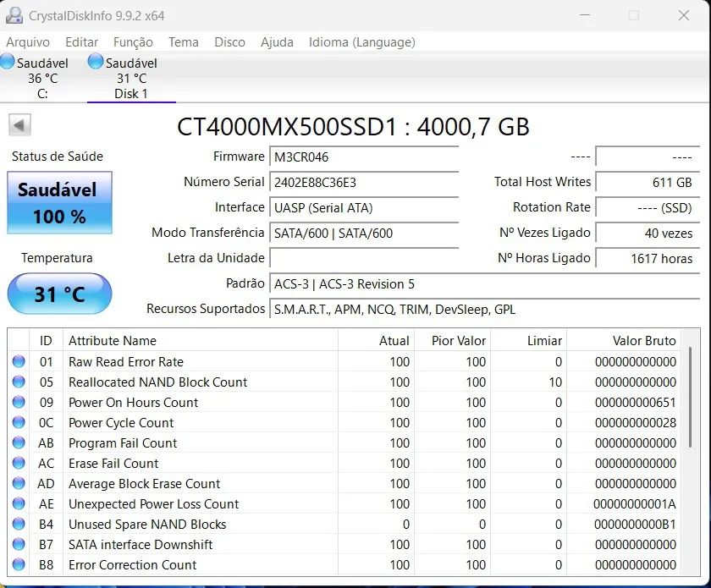Click the status dot for Error Correction Count
711x588 pixels.
[19, 564]
